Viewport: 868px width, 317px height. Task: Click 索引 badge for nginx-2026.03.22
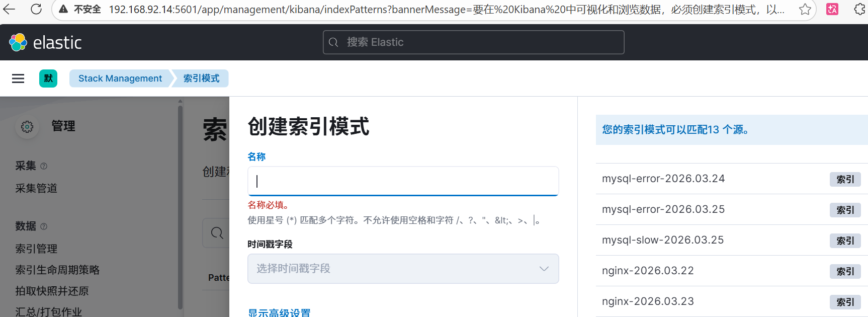[x=845, y=271]
